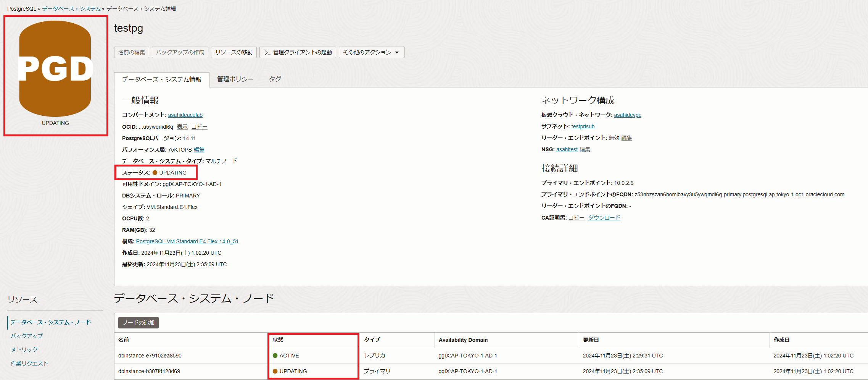Click the レプリカ type cell
This screenshot has width=868, height=380.
375,356
